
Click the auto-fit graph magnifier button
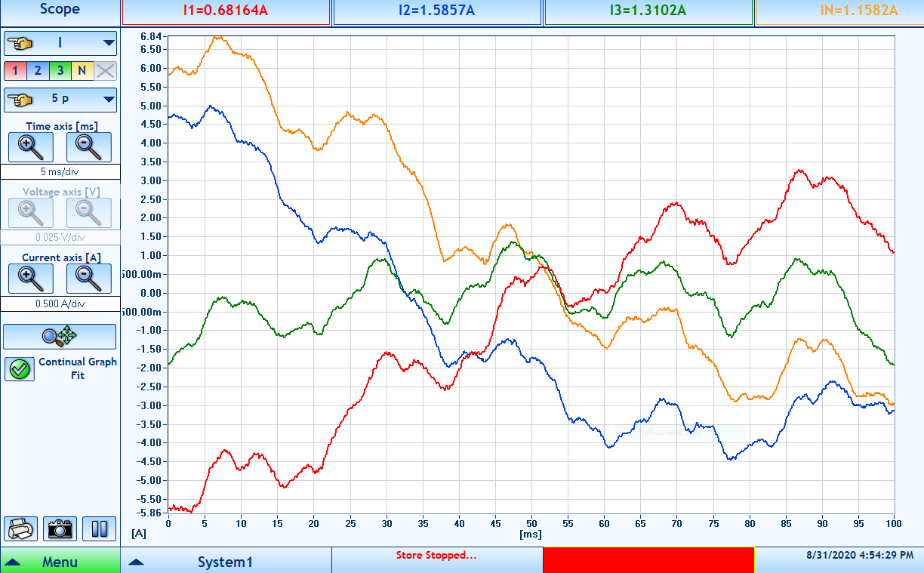pos(60,337)
